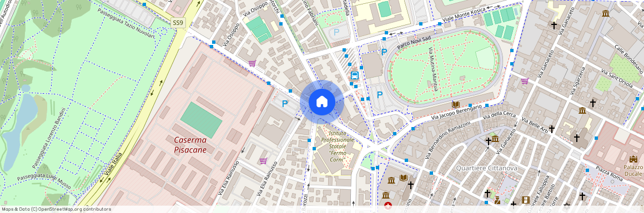Click the museum icon just above the red hospital cross
Image resolution: width=644 pixels, height=213 pixels.
pyautogui.click(x=386, y=195)
